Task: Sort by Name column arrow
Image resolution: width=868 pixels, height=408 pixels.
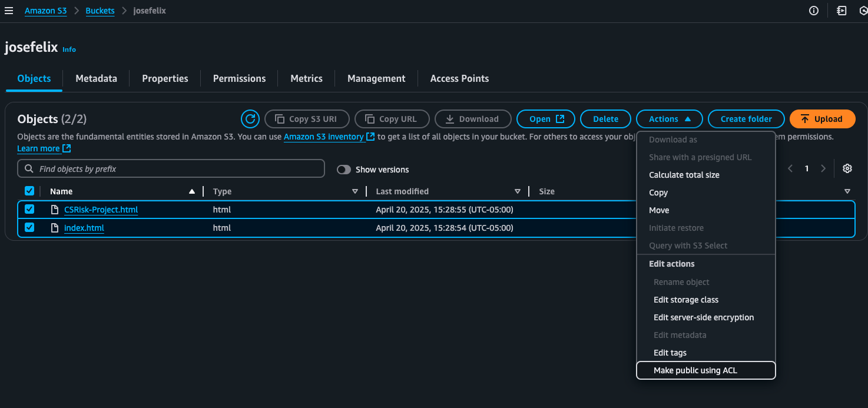Action: pos(191,191)
